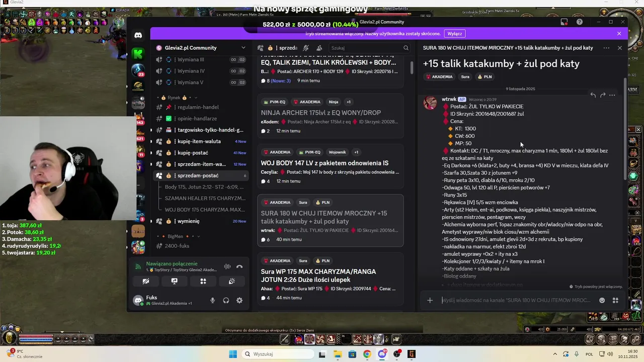
Task: Click Windows taskbar search box Wyszukaj
Action: point(278,354)
